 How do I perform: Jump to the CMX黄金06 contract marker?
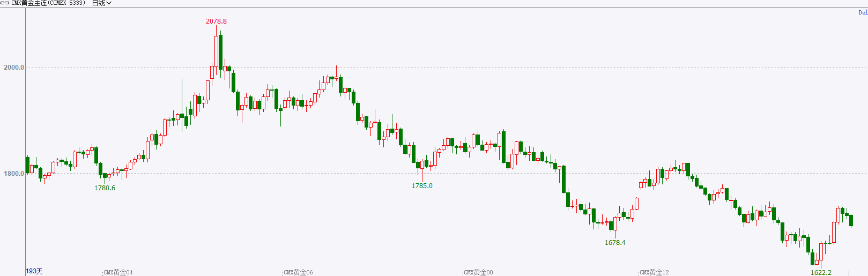coord(298,272)
